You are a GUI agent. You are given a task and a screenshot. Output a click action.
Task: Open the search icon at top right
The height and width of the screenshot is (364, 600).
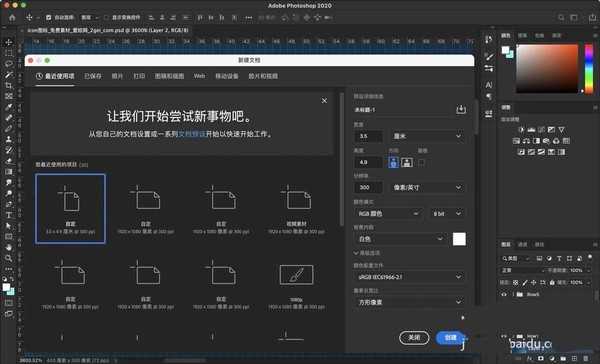pos(561,17)
